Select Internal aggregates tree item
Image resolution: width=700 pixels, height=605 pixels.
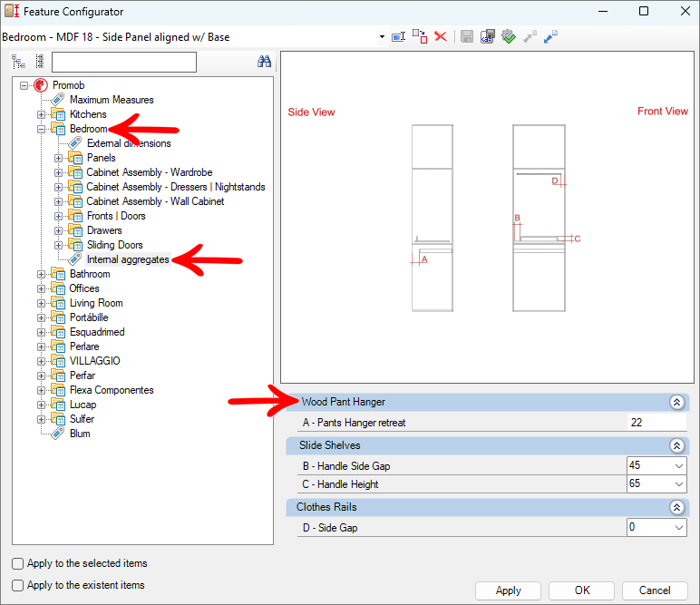pos(128,259)
